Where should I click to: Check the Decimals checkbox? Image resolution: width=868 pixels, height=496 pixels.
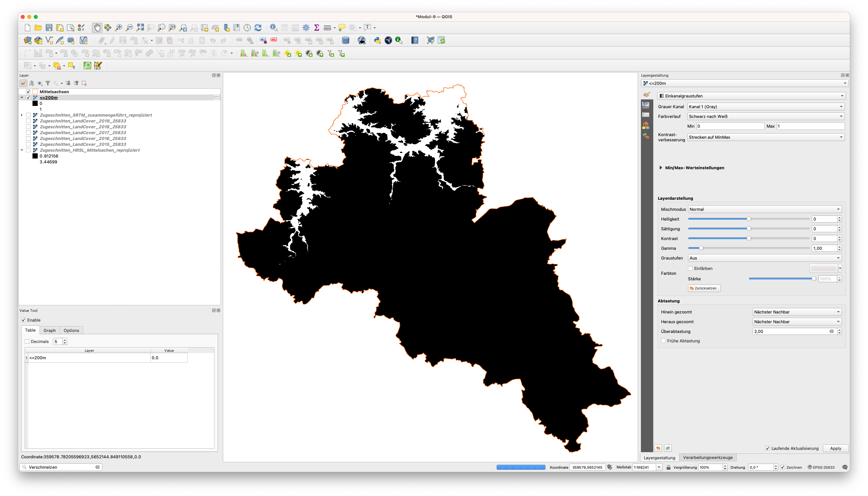pyautogui.click(x=27, y=341)
